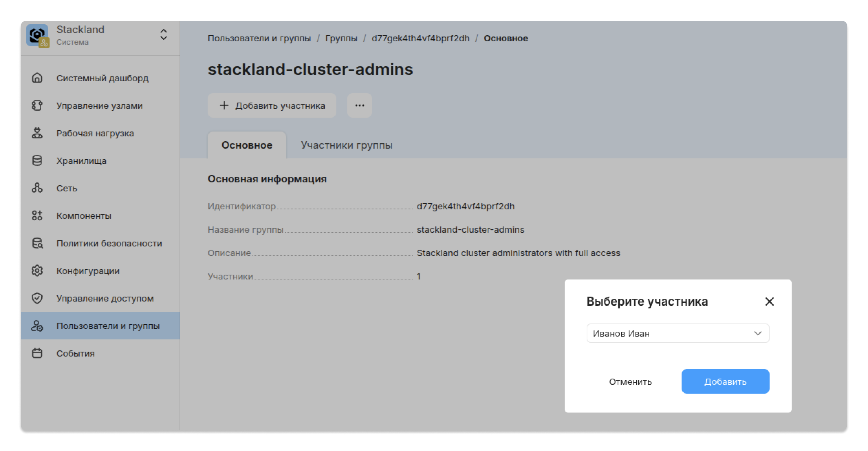Go to Управление узлами section
Viewport: 868px width, 451px height.
(100, 106)
